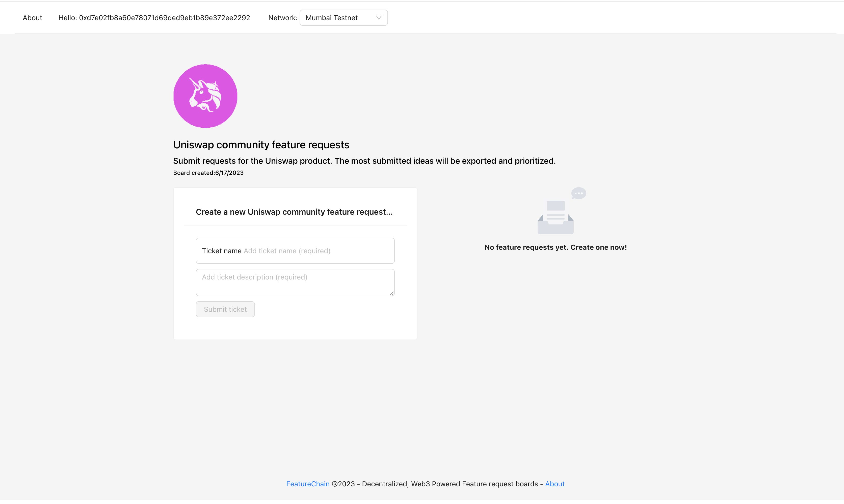This screenshot has height=504, width=844.
Task: Open the About link in footer
Action: tap(555, 484)
